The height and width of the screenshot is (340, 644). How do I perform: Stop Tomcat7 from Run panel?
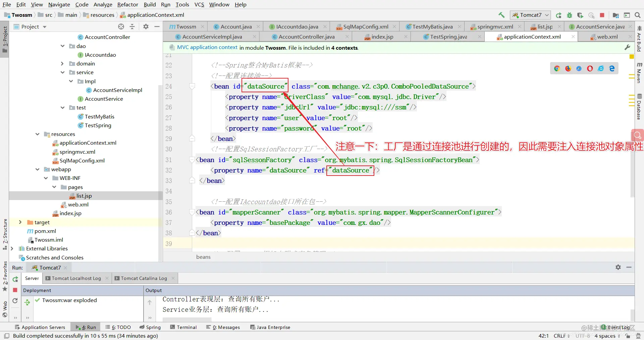coord(15,290)
